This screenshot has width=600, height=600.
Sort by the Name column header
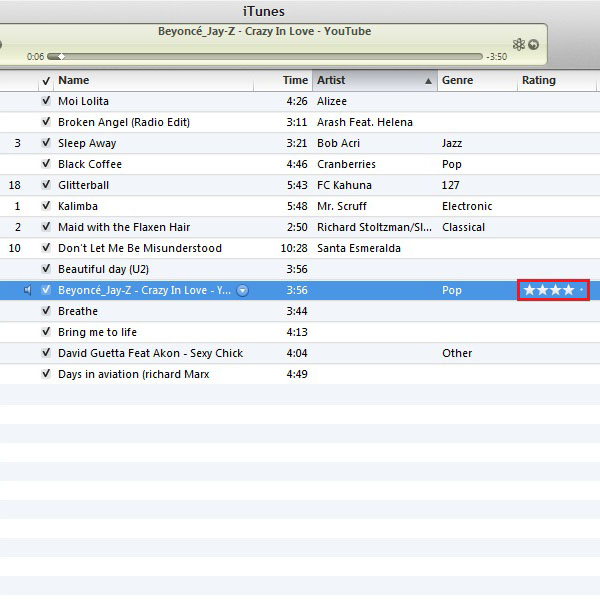pyautogui.click(x=153, y=81)
